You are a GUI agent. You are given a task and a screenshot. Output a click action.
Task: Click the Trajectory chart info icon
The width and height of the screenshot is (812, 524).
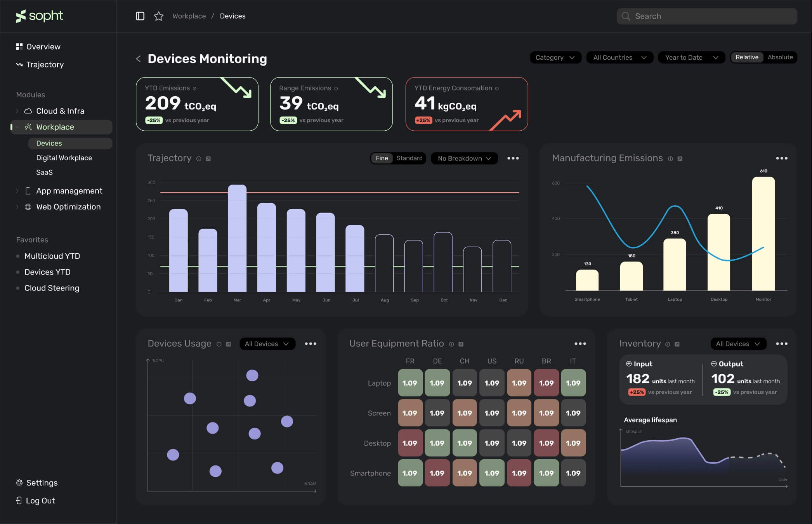tap(199, 159)
